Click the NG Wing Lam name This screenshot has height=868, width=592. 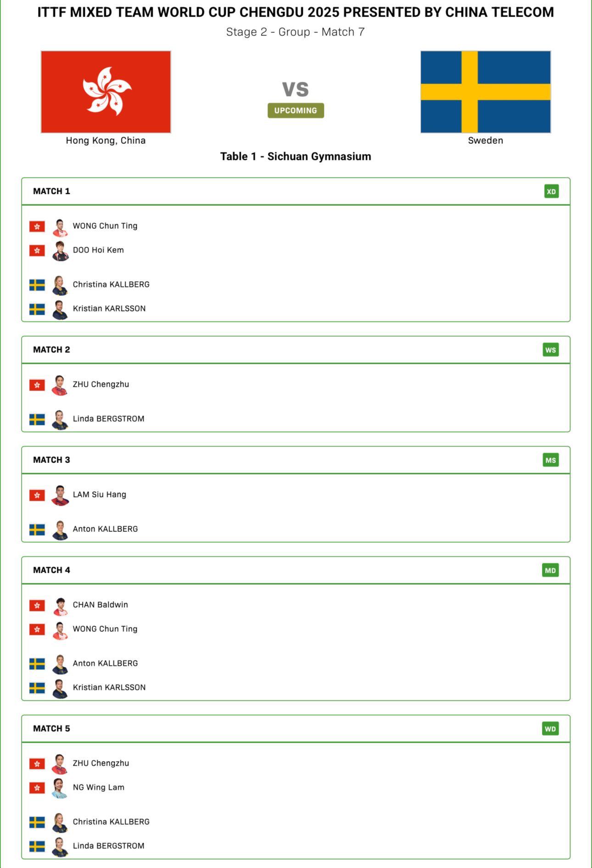(99, 787)
